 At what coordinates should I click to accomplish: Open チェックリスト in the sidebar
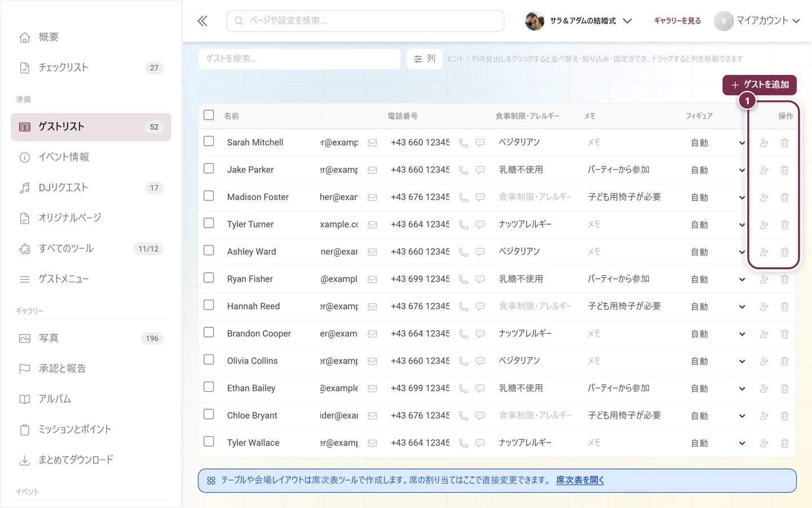click(x=91, y=68)
